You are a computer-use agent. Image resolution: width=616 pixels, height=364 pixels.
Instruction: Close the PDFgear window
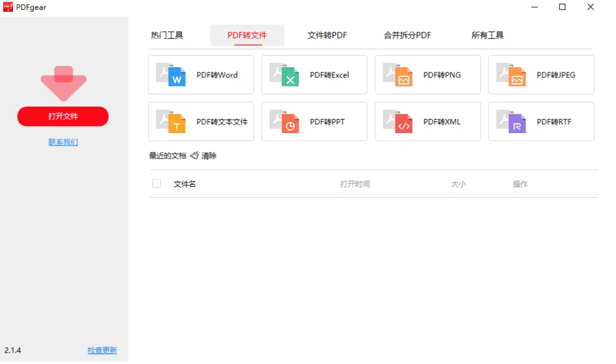591,7
